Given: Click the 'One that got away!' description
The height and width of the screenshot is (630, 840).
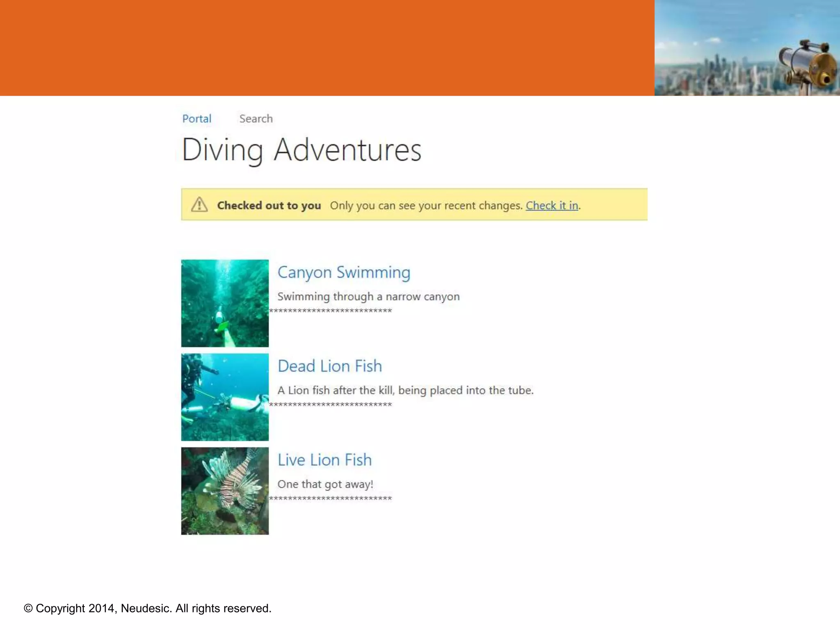Looking at the screenshot, I should click(x=325, y=484).
